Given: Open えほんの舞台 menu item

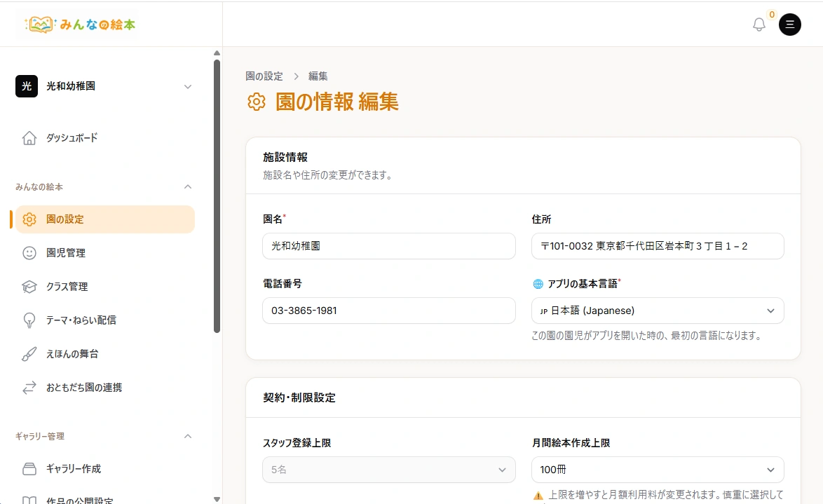Looking at the screenshot, I should (x=104, y=354).
